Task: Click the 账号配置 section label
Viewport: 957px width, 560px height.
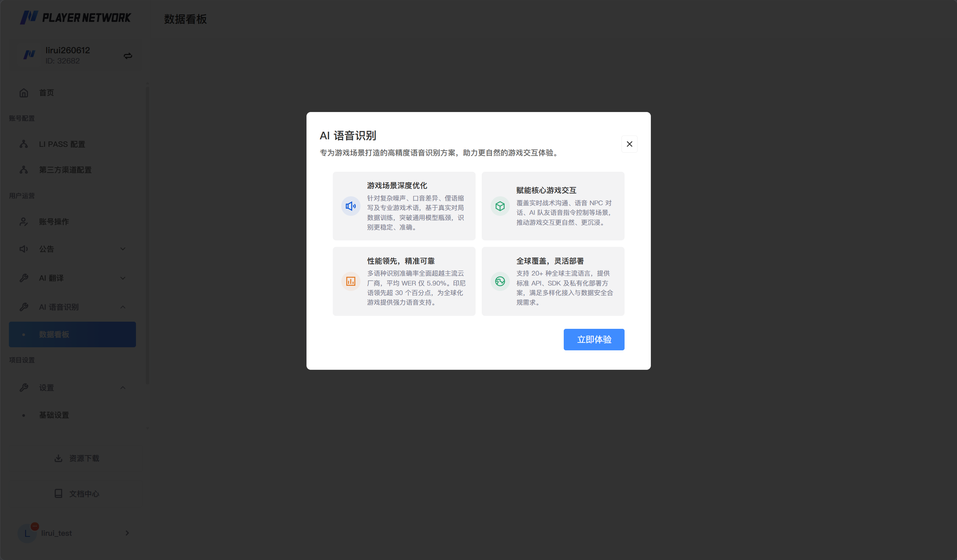Action: 22,118
